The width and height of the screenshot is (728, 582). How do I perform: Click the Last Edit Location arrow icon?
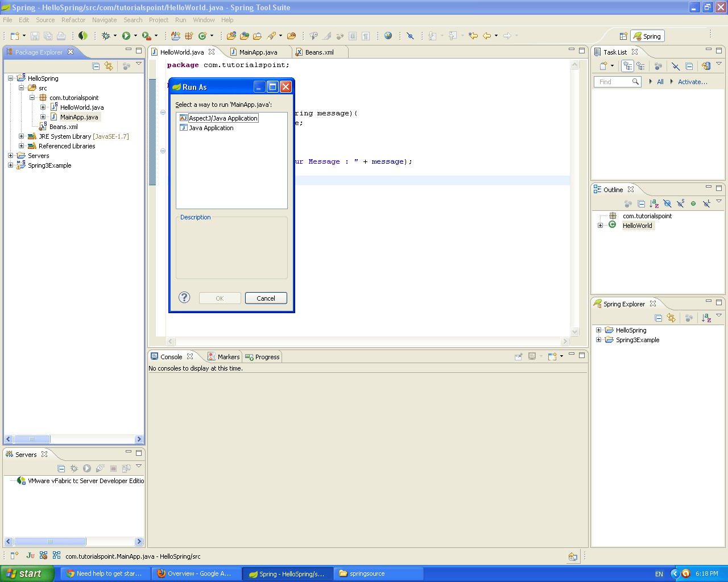(473, 36)
